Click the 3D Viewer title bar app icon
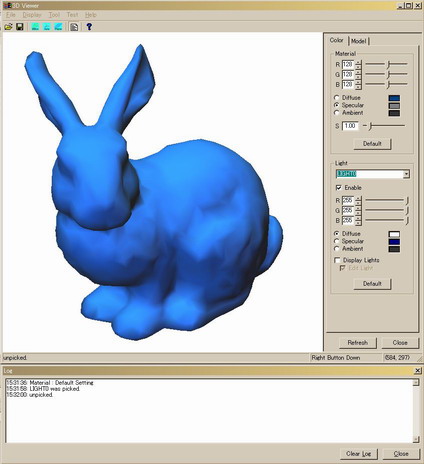The width and height of the screenshot is (424, 464). coord(6,6)
